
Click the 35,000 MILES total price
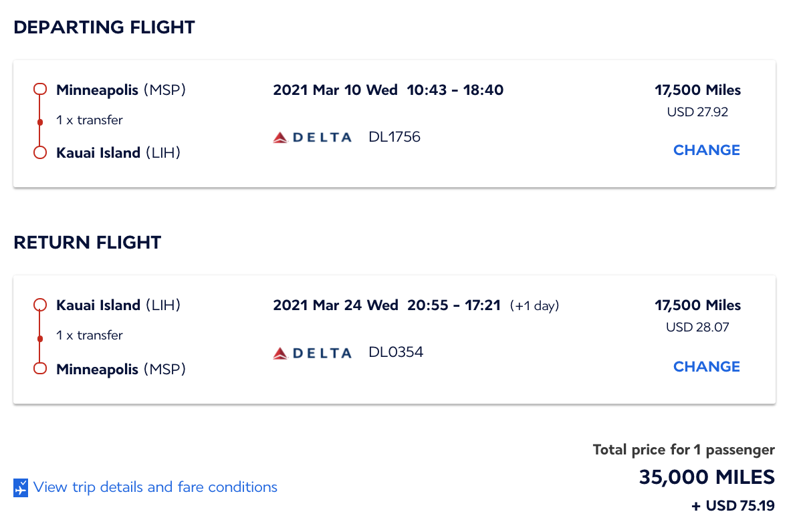click(706, 477)
